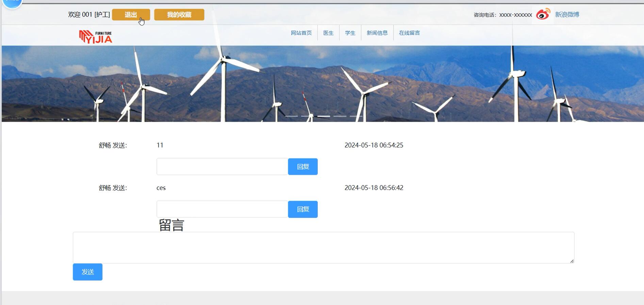Open the 医生 navigation item

(x=328, y=33)
